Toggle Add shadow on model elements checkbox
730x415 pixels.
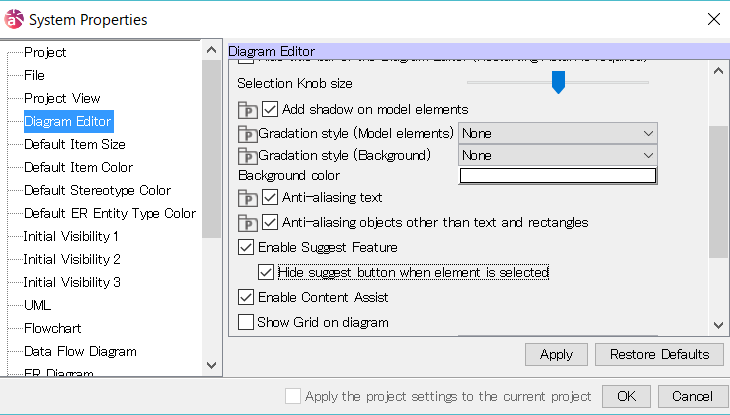[270, 109]
